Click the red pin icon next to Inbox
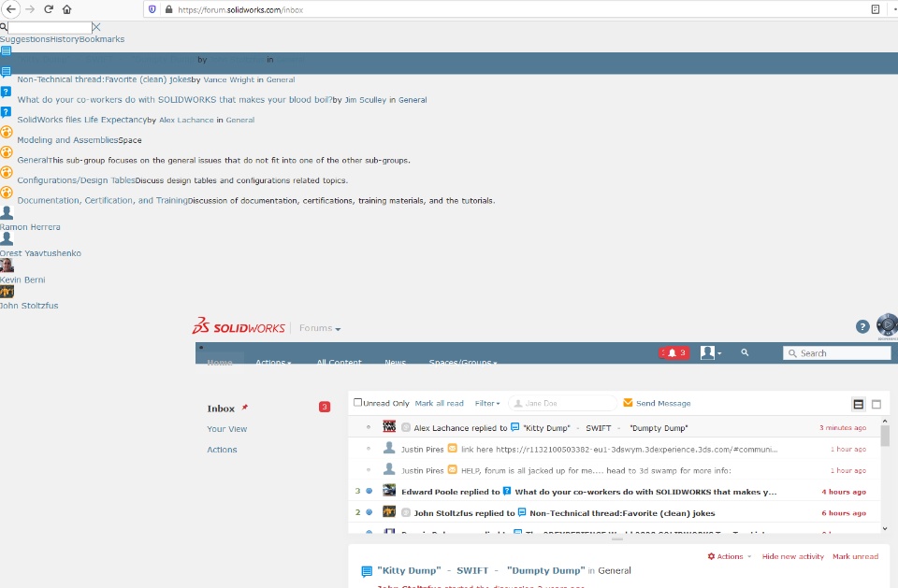This screenshot has height=588, width=898. tap(244, 407)
